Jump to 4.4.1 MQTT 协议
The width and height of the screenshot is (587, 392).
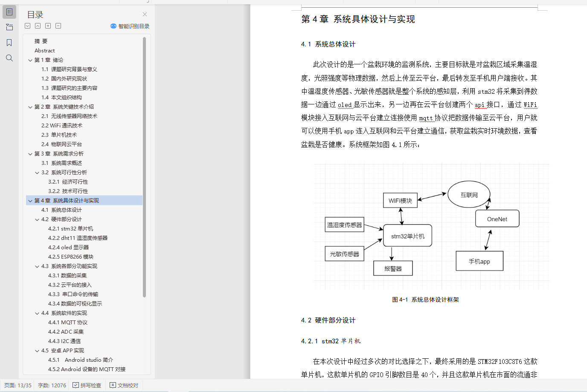click(x=67, y=323)
